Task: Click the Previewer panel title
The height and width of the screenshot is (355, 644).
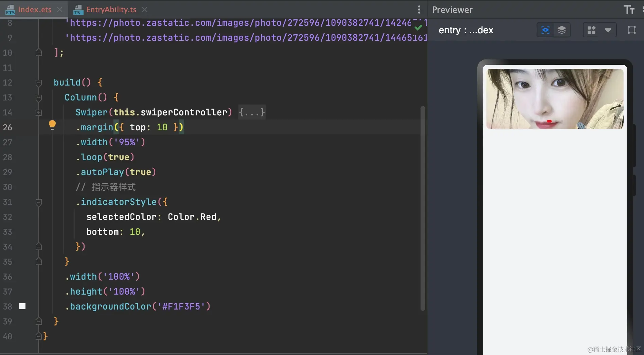Action: tap(452, 10)
